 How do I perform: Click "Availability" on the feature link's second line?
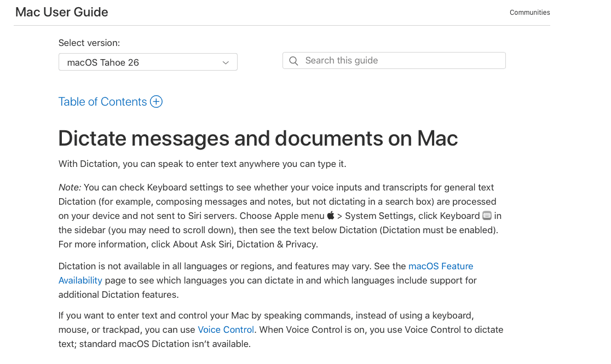[80, 280]
